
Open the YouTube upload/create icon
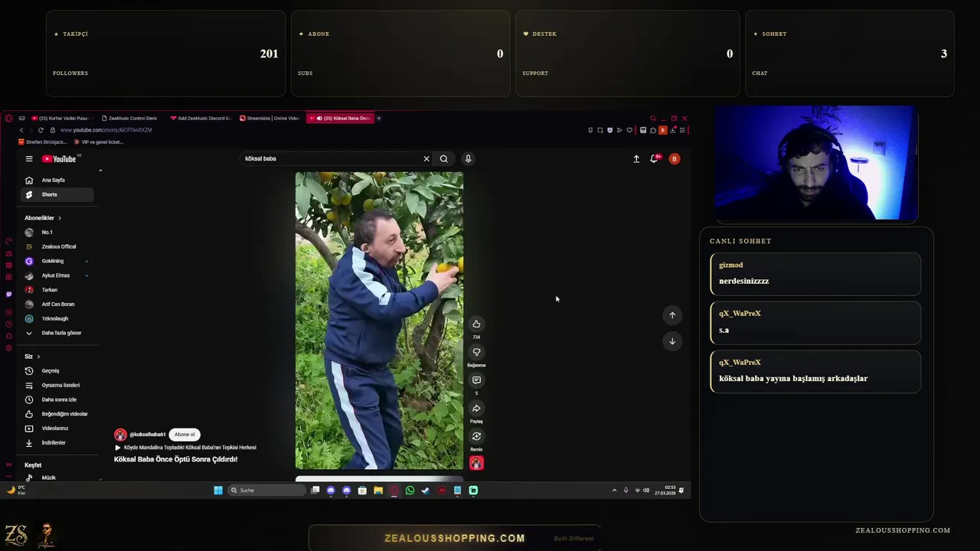point(636,158)
